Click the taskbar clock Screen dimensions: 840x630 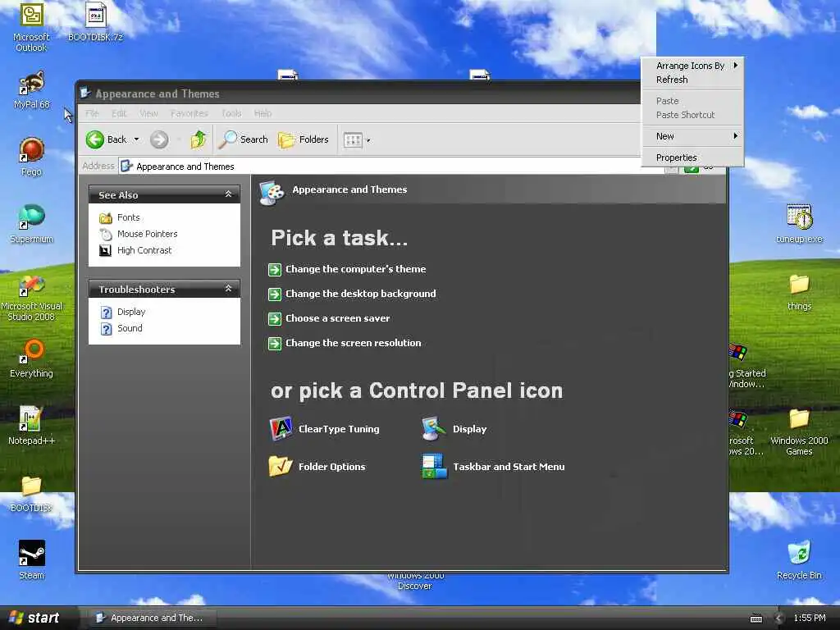pos(809,618)
